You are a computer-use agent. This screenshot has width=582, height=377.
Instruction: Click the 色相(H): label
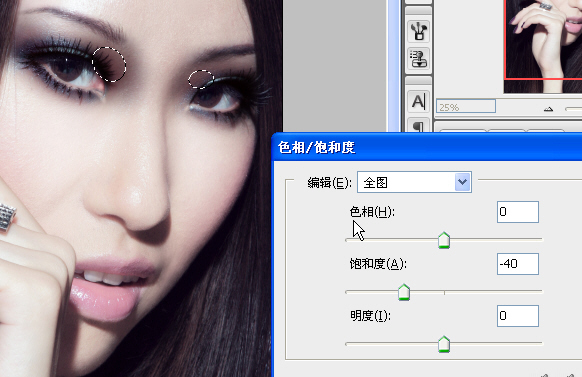372,212
